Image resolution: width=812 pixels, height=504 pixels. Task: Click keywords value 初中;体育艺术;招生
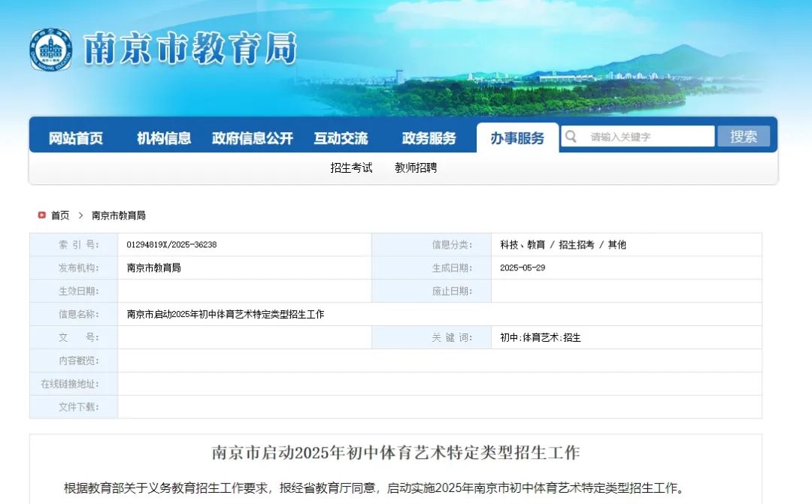pyautogui.click(x=540, y=337)
